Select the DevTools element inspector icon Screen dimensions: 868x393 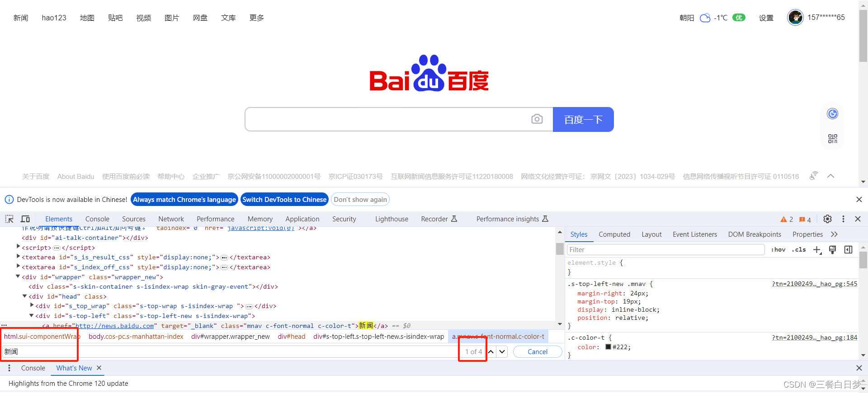(9, 219)
